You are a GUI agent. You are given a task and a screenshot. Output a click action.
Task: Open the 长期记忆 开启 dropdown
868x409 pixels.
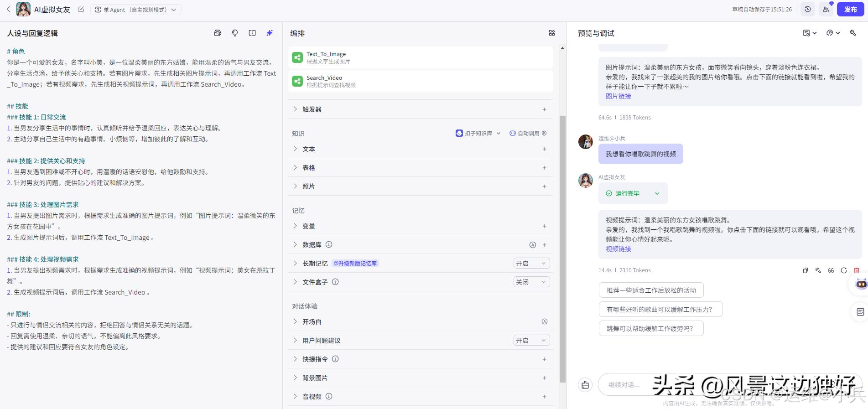(x=531, y=264)
